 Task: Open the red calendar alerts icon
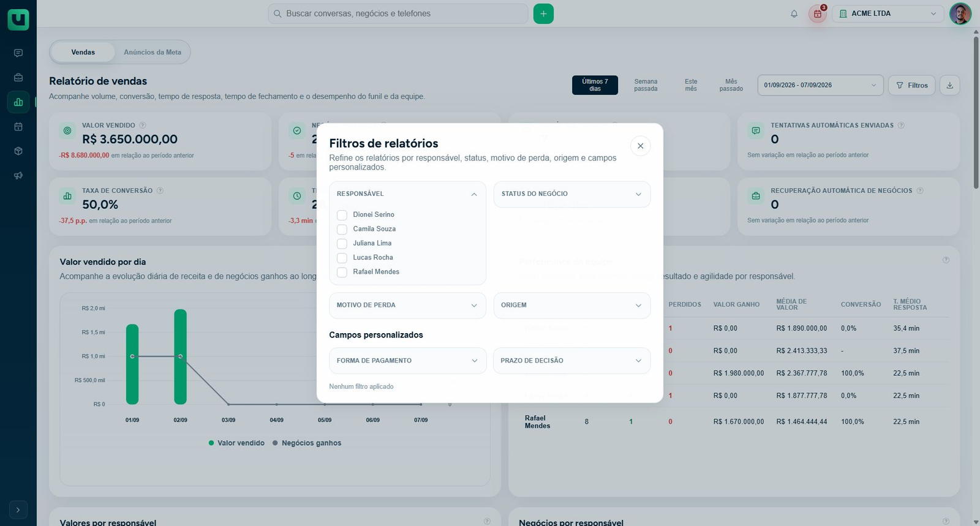818,13
